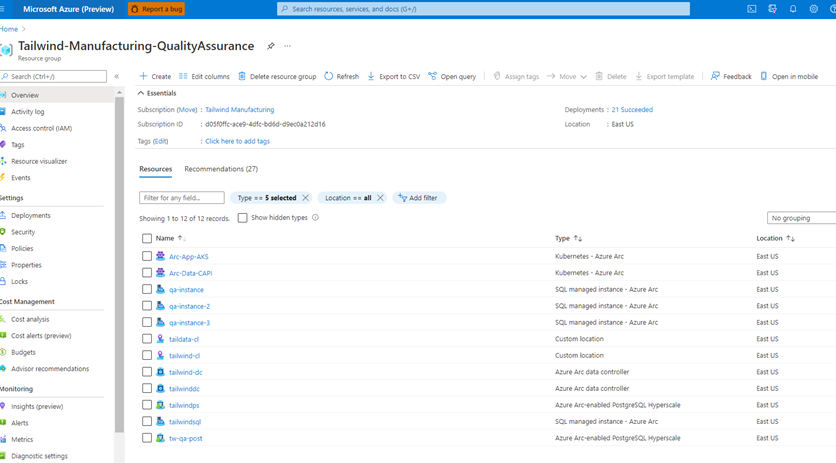836x463 pixels.
Task: Click the global search resources box
Action: (x=483, y=9)
